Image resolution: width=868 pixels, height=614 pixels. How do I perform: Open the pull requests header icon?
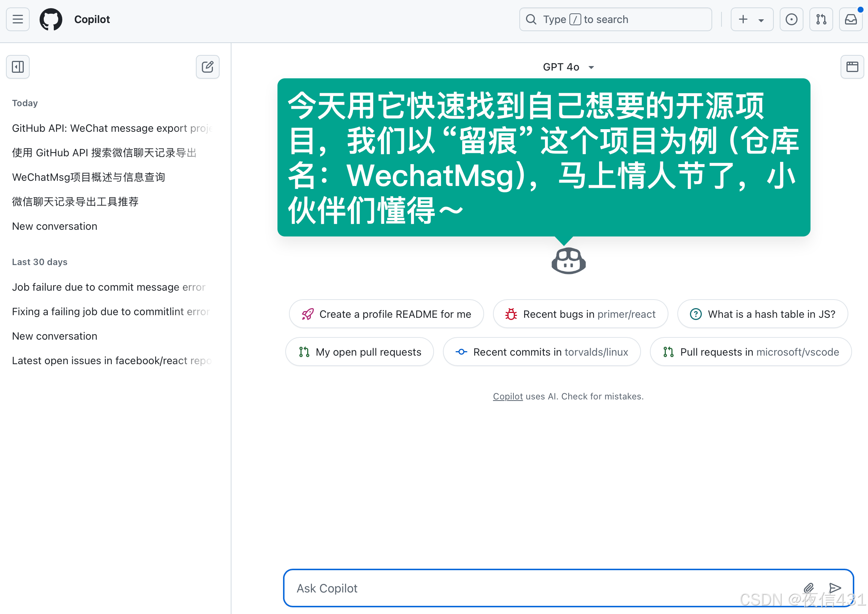(x=821, y=19)
